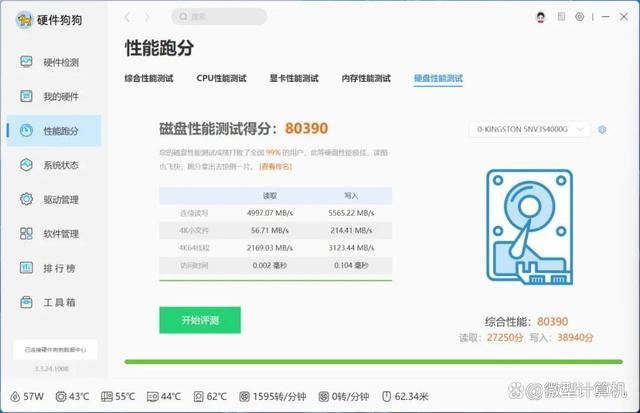Switch to 显卡性能测试 tab

pos(294,78)
